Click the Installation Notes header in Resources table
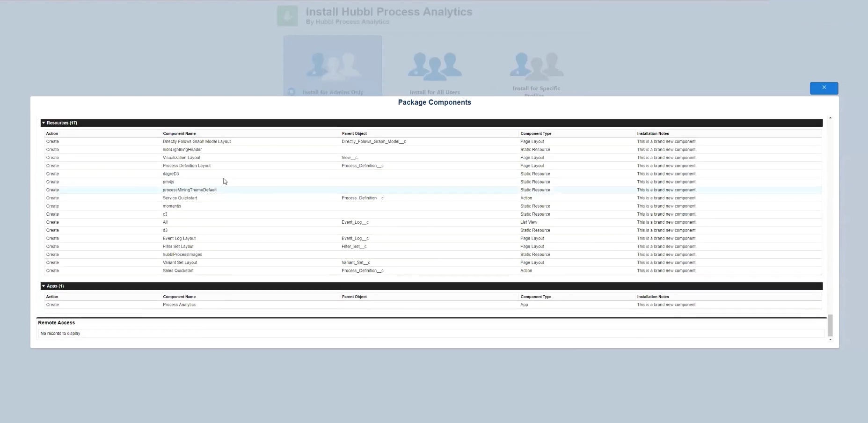This screenshot has width=868, height=423. [653, 133]
